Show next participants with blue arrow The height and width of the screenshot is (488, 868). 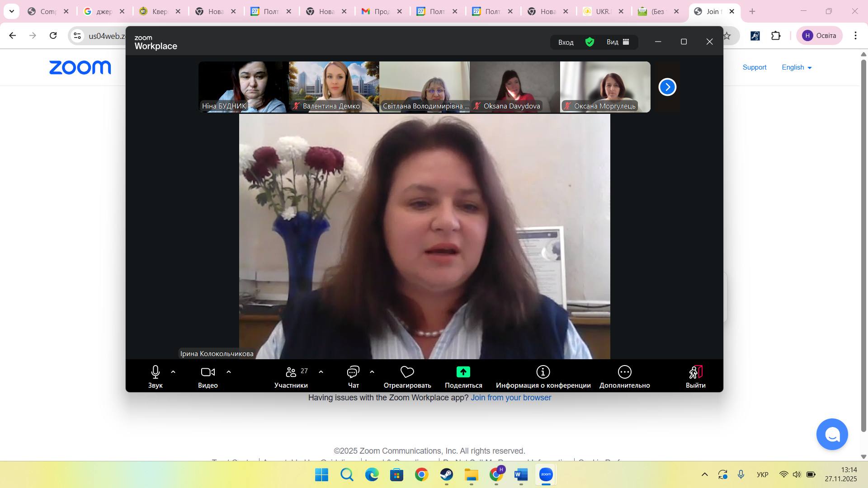tap(667, 87)
